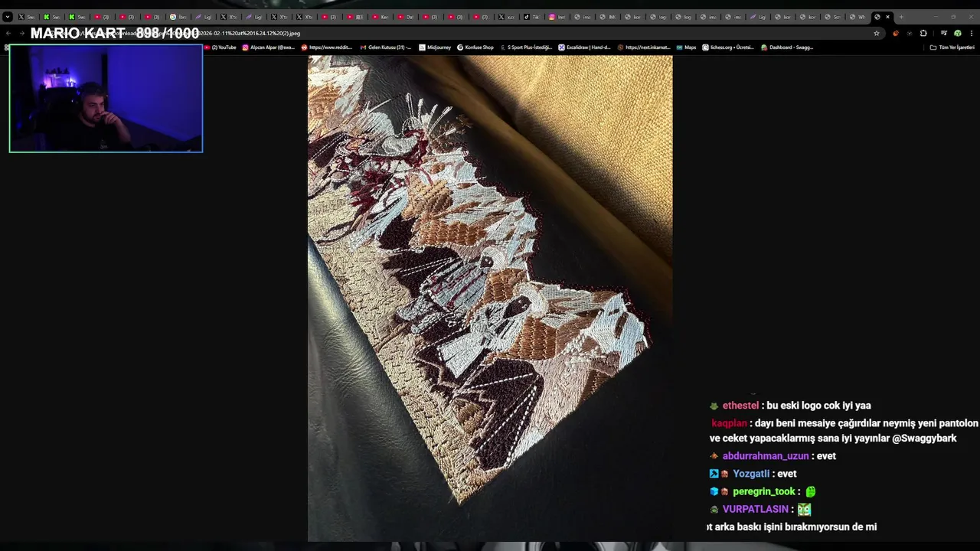Switch to the TikTok tab

531,17
